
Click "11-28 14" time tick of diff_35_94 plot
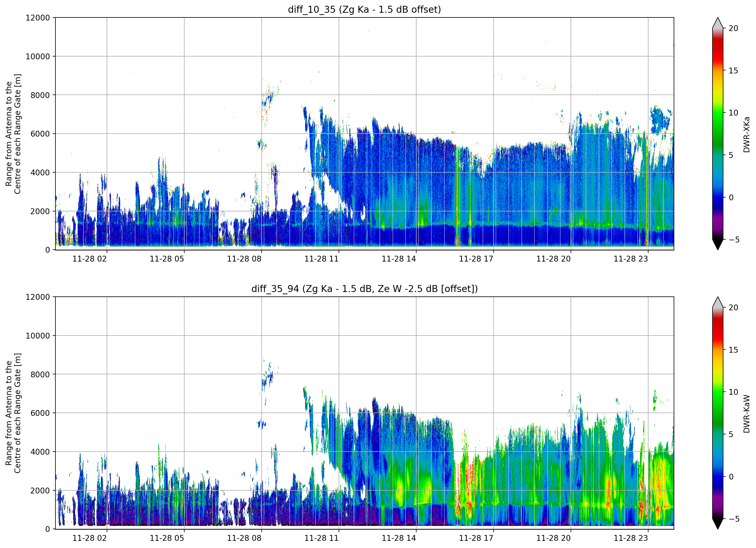399,538
